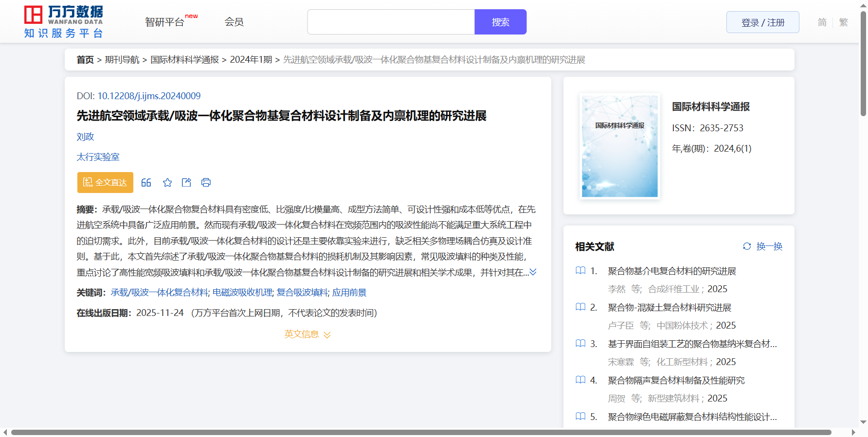
Task: Click the star favorite icon
Action: point(167,183)
